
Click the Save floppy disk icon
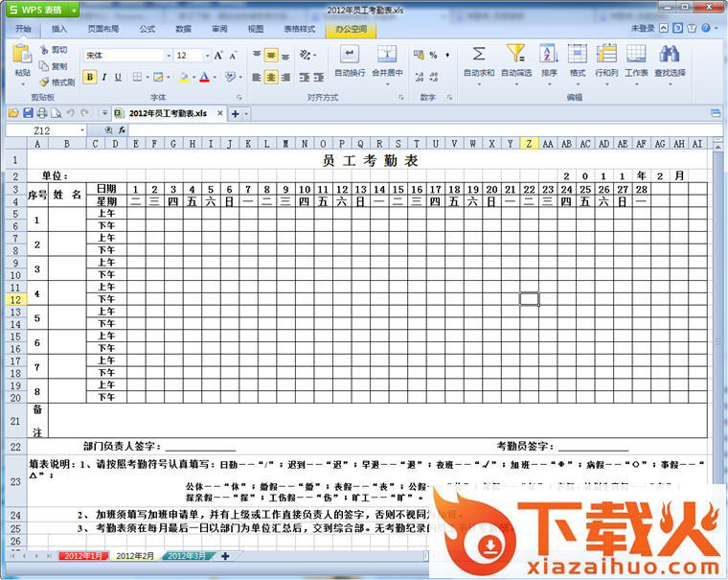(x=28, y=113)
